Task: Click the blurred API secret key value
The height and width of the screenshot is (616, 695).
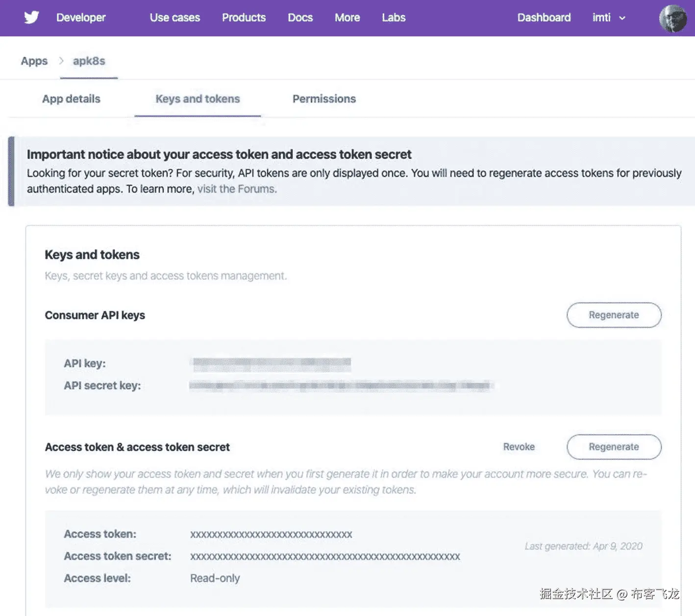Action: coord(341,386)
